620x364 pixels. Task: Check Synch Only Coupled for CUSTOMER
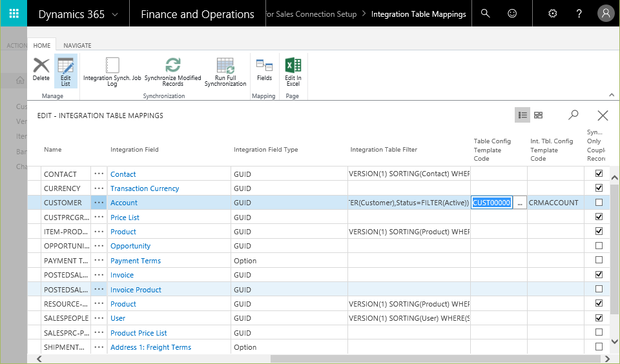pos(599,203)
